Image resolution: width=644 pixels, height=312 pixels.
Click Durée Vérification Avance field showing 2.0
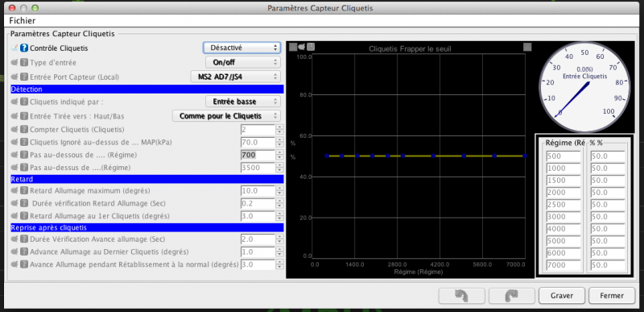[258, 239]
